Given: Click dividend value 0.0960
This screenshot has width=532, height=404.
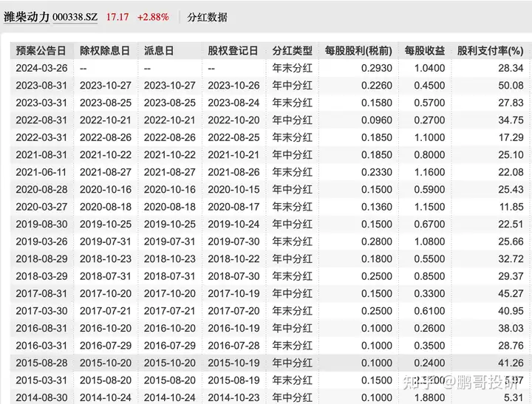Looking at the screenshot, I should click(377, 120).
